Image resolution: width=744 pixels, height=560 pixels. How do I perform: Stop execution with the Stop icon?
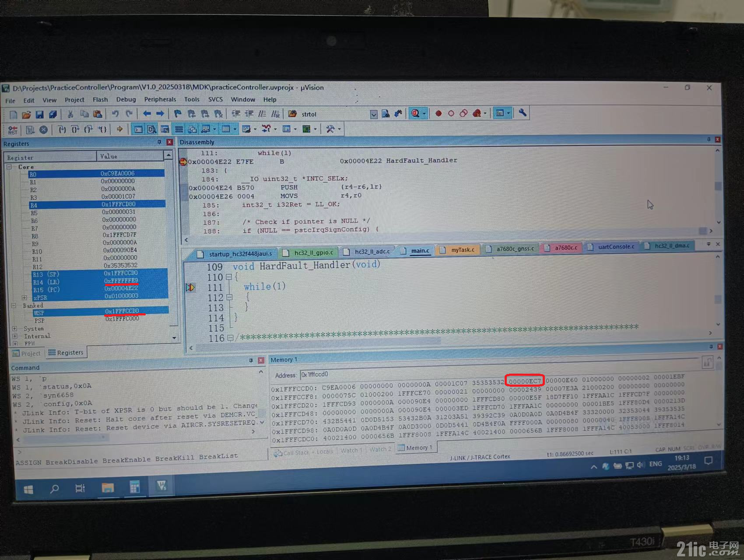pos(43,129)
